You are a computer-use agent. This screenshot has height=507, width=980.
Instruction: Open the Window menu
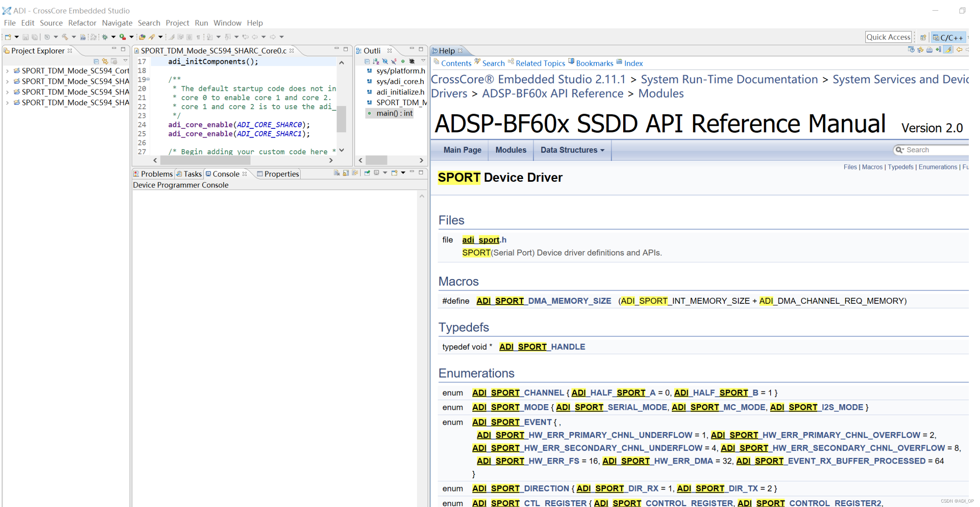pyautogui.click(x=227, y=23)
